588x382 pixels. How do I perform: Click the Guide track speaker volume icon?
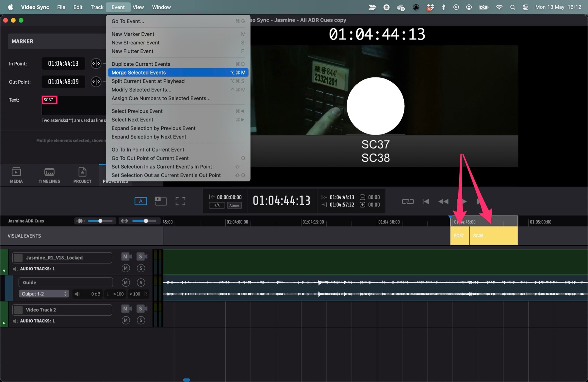[x=77, y=294]
